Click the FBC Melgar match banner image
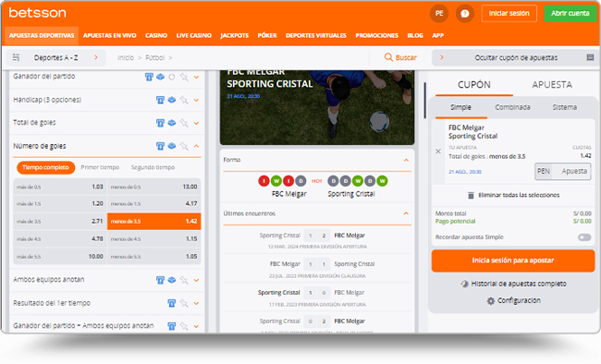The height and width of the screenshot is (364, 601). pos(317,107)
